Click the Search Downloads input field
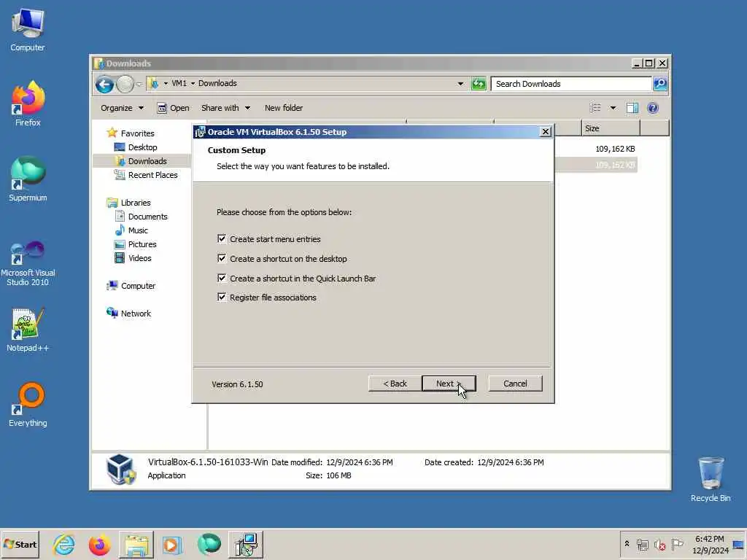 tap(571, 84)
